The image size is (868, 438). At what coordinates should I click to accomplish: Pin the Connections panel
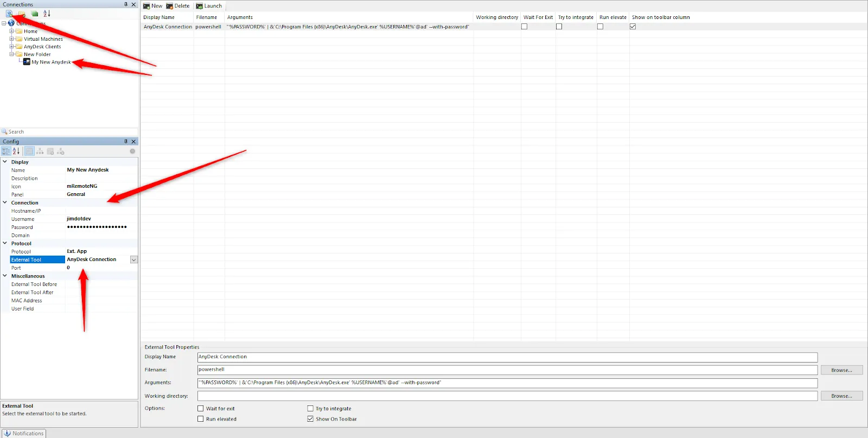click(126, 4)
